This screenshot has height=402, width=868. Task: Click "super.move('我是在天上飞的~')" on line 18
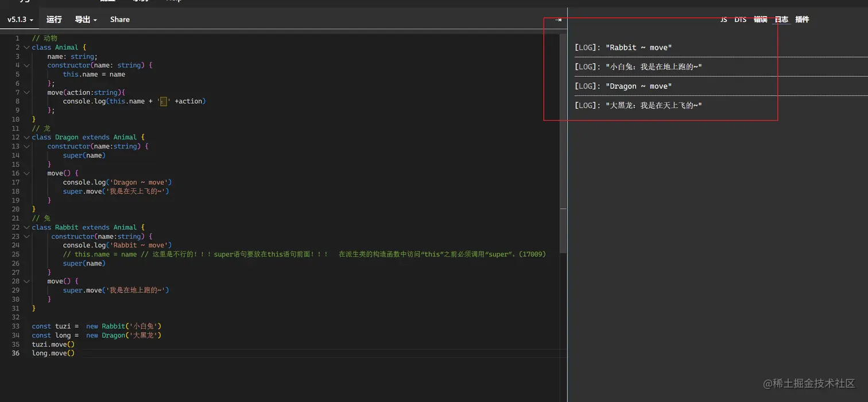(117, 192)
